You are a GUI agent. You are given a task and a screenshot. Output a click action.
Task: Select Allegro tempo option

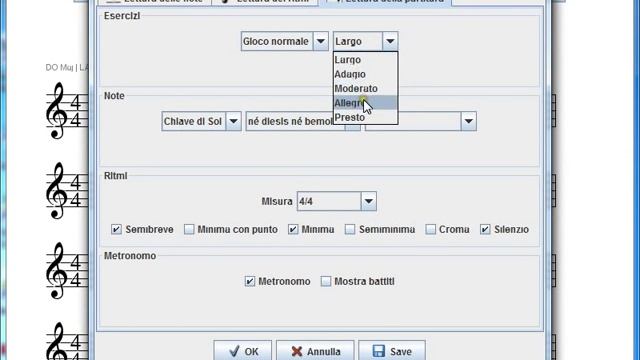365,102
